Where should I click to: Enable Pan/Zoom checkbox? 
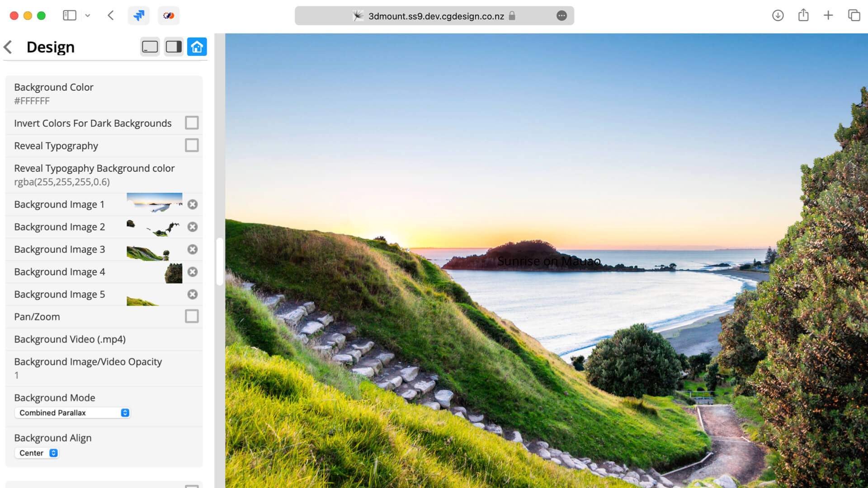pos(192,316)
